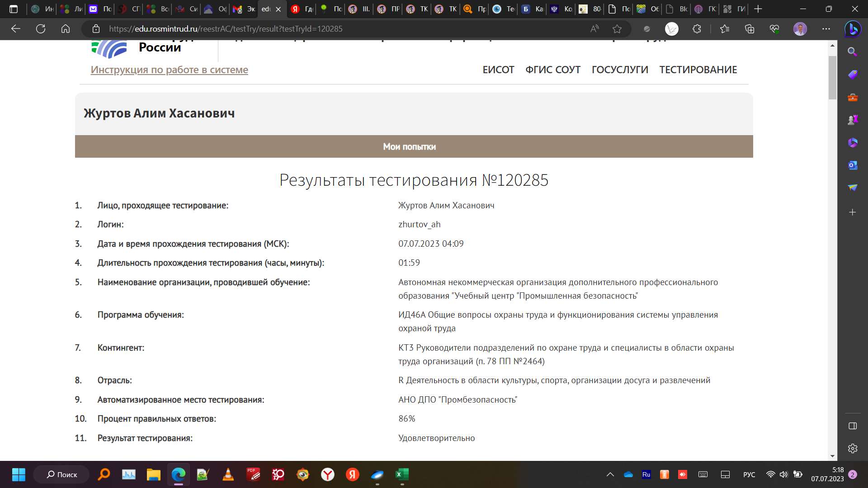Add this page to favorites with the star icon
868x488 pixels.
[x=617, y=29]
